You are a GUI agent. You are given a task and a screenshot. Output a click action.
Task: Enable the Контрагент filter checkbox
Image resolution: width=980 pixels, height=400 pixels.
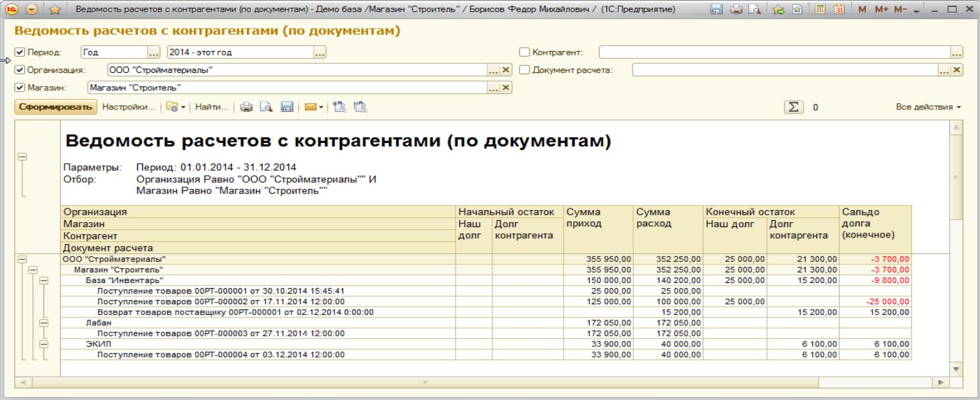pos(524,52)
